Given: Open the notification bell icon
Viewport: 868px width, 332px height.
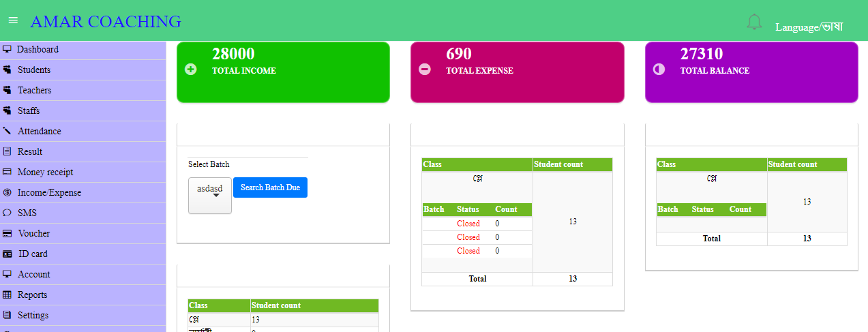Looking at the screenshot, I should [754, 22].
